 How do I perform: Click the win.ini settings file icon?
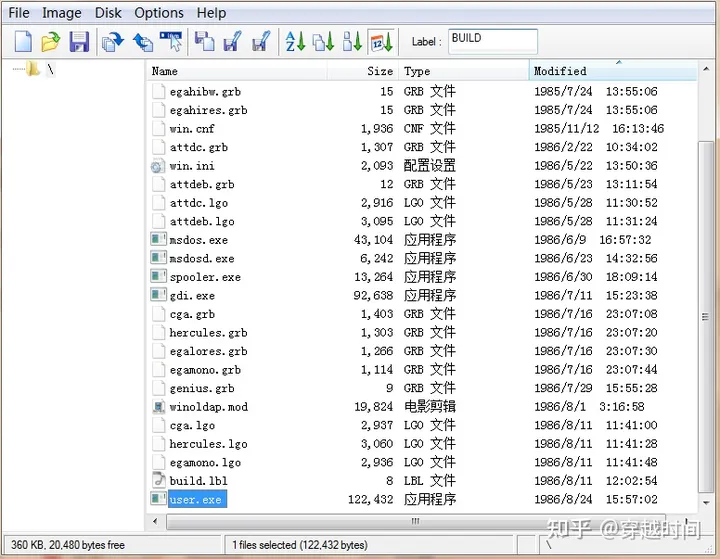click(x=158, y=166)
